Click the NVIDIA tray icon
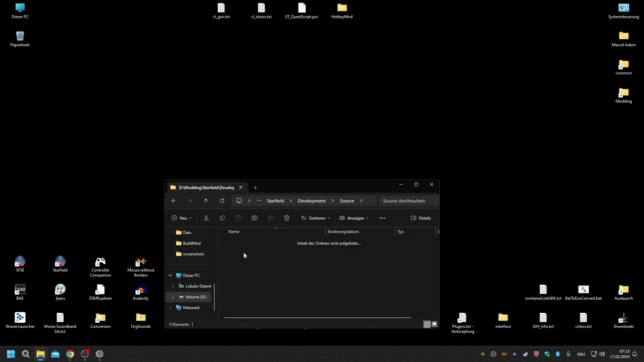 coord(482,354)
